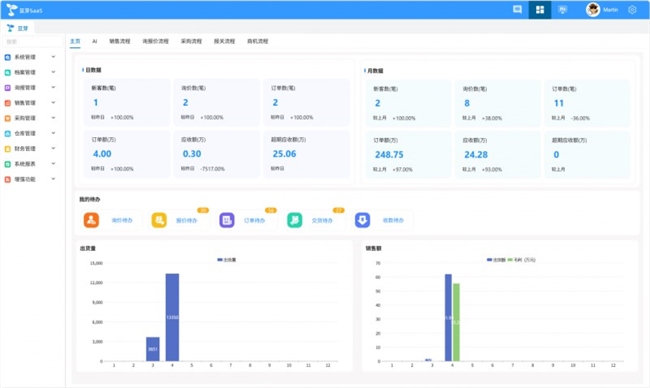Open the 销售流程 tab
This screenshot has width=650, height=388.
(x=120, y=41)
